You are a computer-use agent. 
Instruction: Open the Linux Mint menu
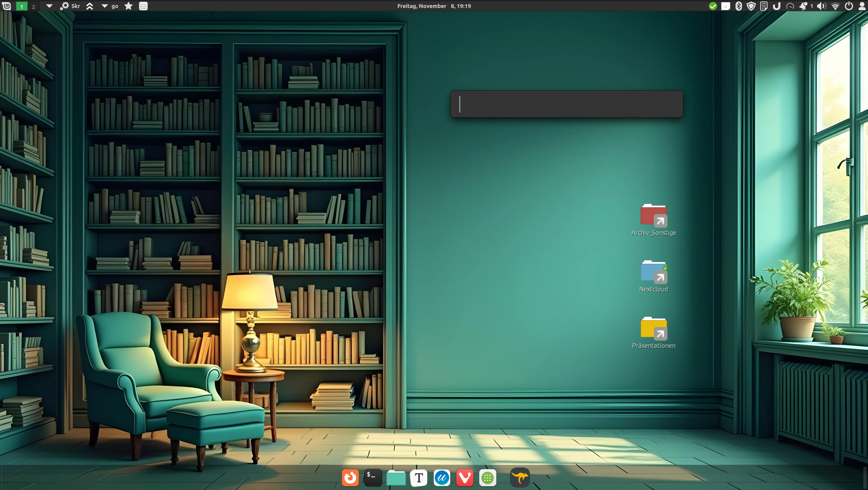[6, 6]
